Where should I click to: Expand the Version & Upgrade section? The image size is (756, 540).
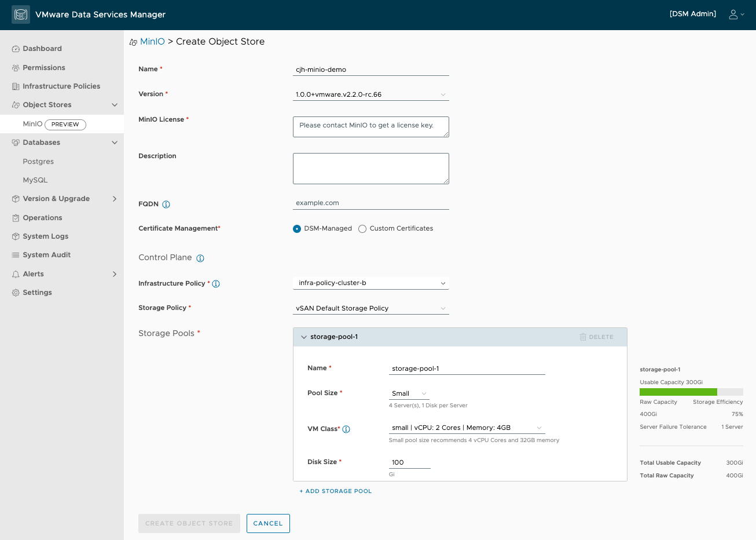point(115,199)
